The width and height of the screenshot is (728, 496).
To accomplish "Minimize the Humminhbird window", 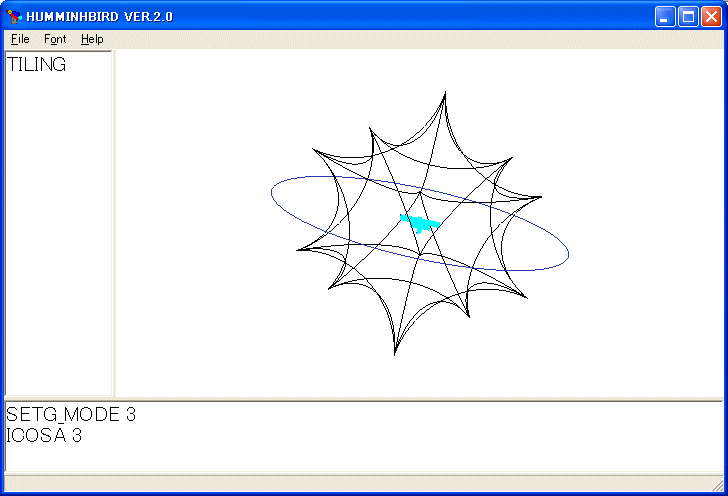I will pyautogui.click(x=665, y=16).
